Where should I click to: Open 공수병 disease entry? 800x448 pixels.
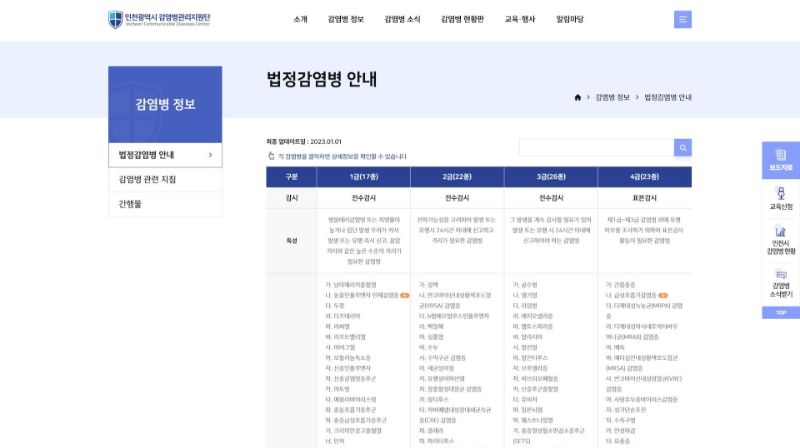coord(525,285)
